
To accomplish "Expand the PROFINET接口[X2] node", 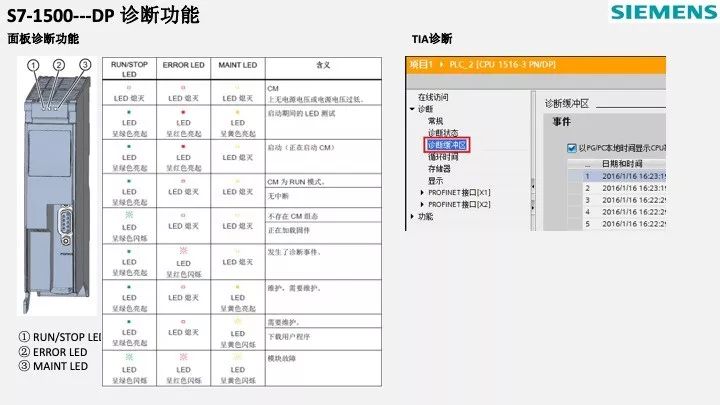I will point(422,204).
